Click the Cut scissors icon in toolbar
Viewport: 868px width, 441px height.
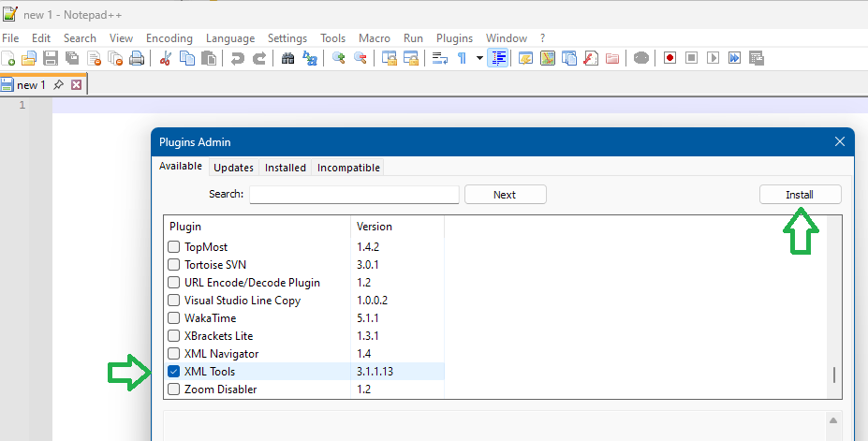pos(166,58)
